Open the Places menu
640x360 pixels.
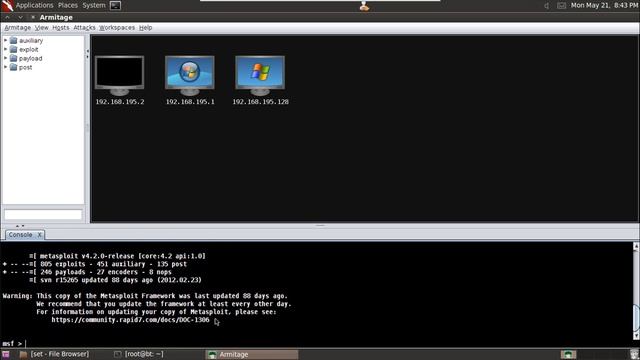click(x=68, y=5)
